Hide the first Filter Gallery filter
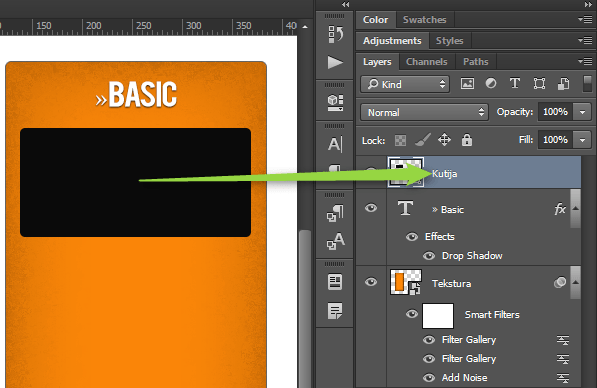This screenshot has width=597, height=388. click(429, 340)
